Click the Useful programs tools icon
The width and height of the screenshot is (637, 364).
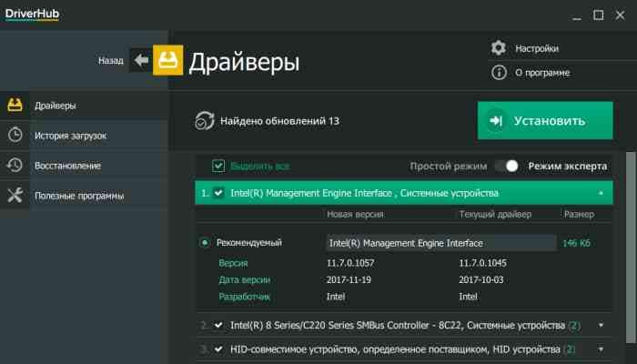point(15,196)
